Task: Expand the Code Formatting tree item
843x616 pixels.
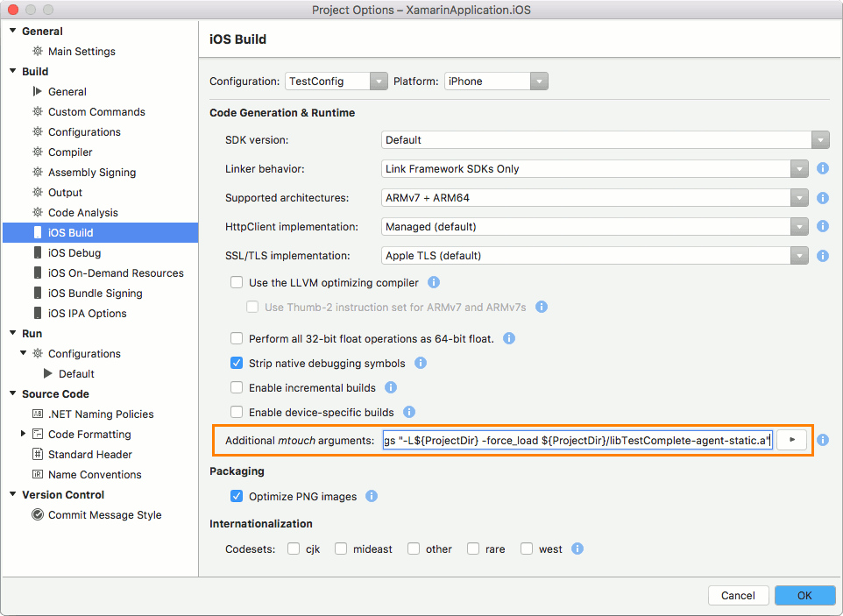Action: tap(25, 434)
